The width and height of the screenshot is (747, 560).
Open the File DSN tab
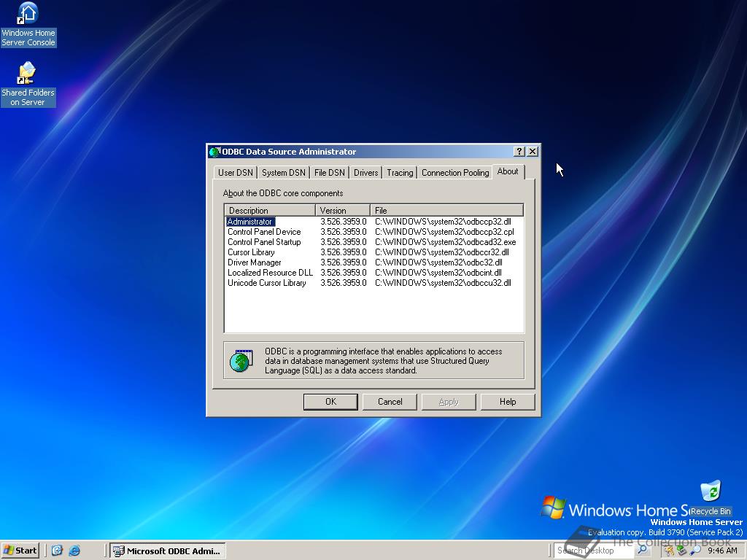[329, 173]
